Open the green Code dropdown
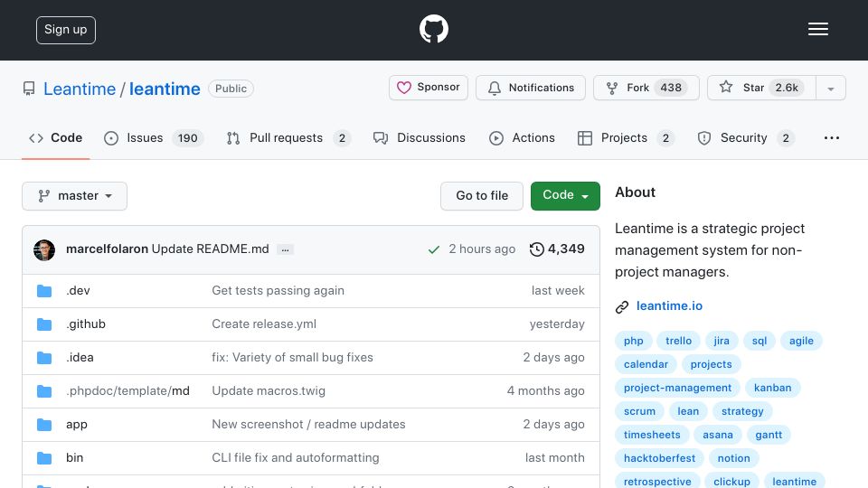This screenshot has height=488, width=868. tap(565, 196)
